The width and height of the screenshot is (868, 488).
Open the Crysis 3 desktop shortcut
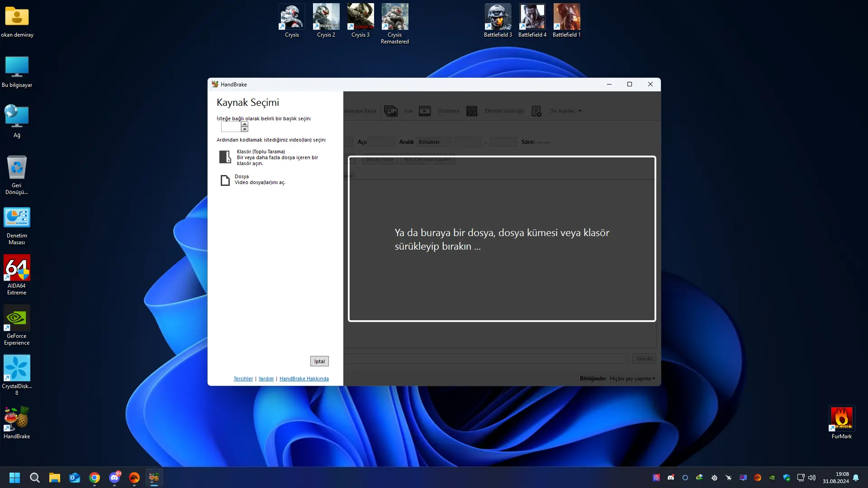pyautogui.click(x=360, y=21)
